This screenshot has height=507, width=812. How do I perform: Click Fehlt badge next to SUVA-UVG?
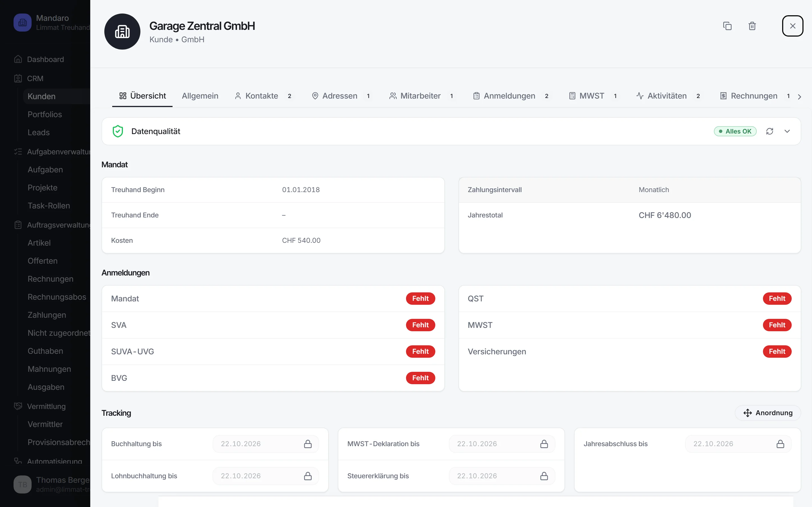[x=420, y=352]
